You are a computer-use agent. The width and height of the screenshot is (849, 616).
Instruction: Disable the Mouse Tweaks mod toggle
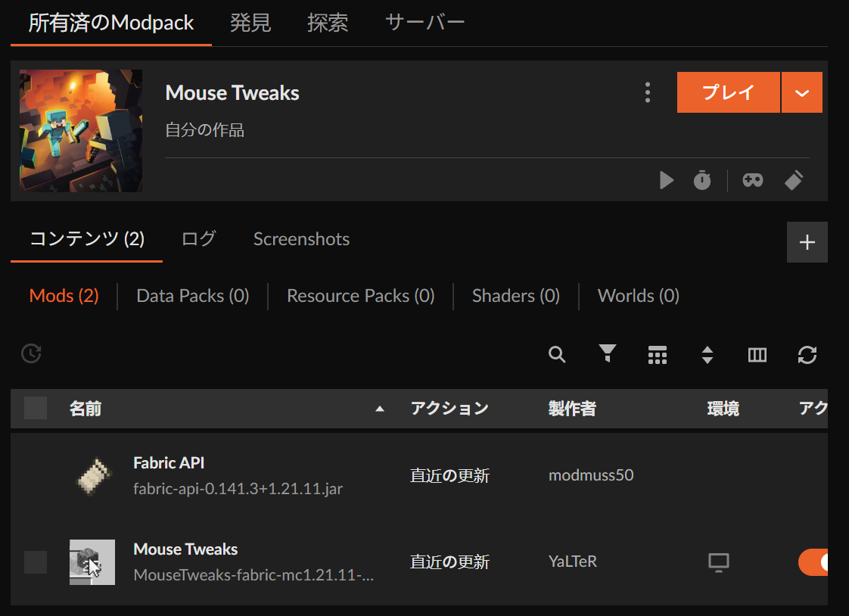[815, 562]
